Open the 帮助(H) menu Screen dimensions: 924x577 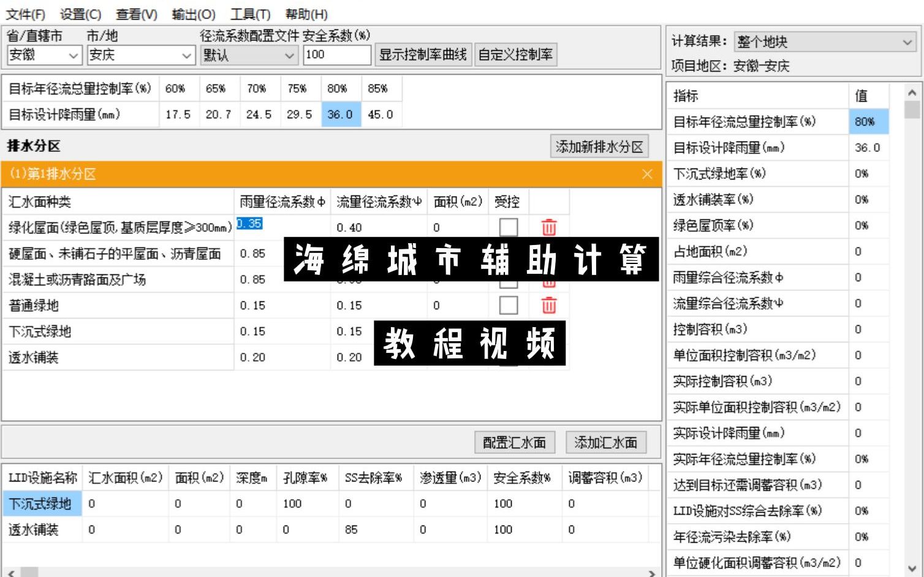(306, 14)
